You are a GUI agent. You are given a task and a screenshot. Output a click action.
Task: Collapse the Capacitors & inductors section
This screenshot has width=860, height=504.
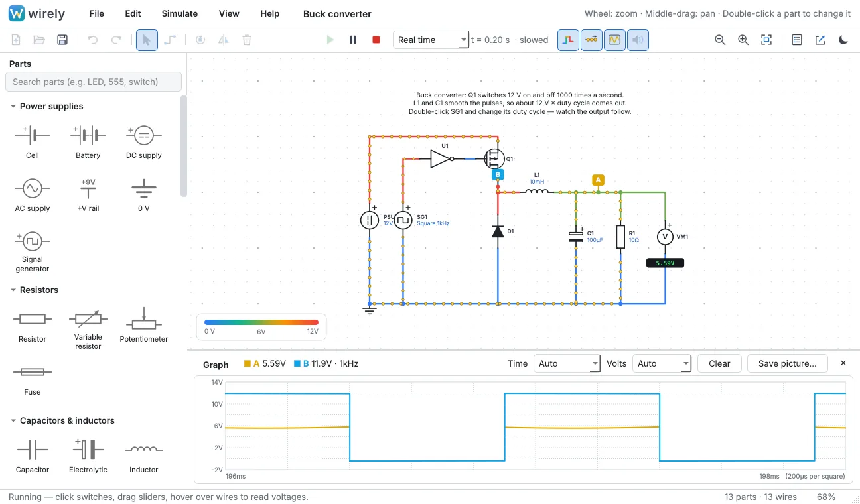pos(62,420)
